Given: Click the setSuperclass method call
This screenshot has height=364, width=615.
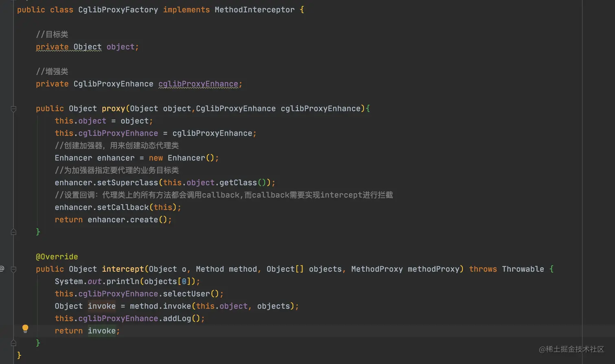Looking at the screenshot, I should click(x=127, y=182).
